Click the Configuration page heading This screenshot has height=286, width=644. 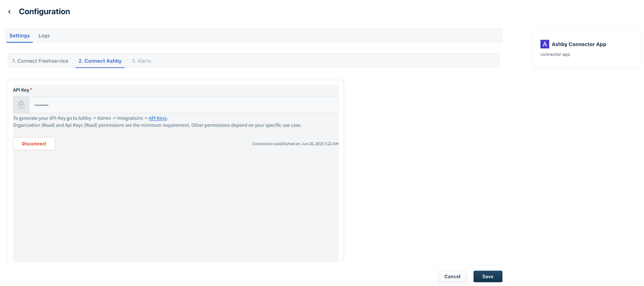click(x=45, y=12)
